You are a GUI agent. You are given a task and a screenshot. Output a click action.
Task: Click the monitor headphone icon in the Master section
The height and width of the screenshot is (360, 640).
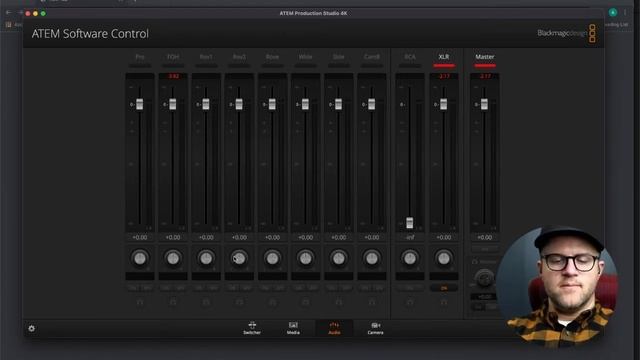pos(475,262)
